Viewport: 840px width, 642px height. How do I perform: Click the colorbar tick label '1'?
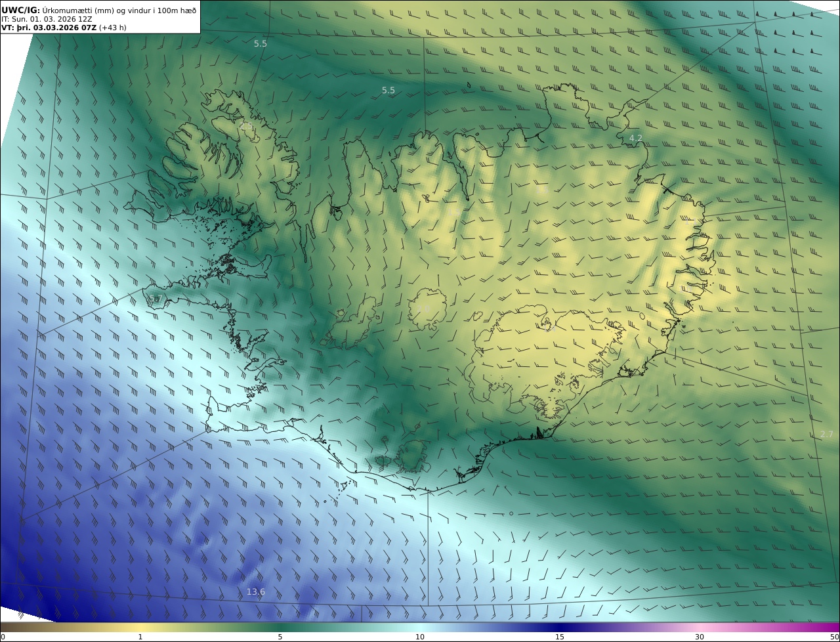click(140, 637)
